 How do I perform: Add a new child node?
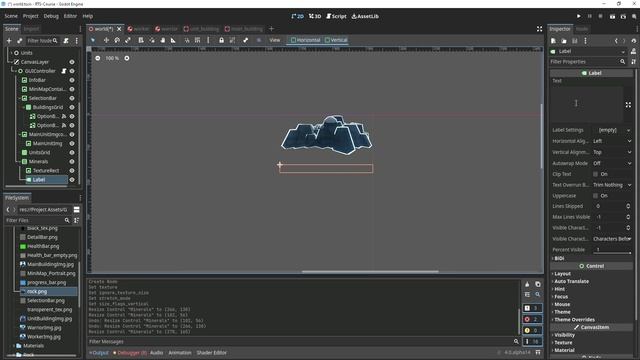(x=9, y=40)
